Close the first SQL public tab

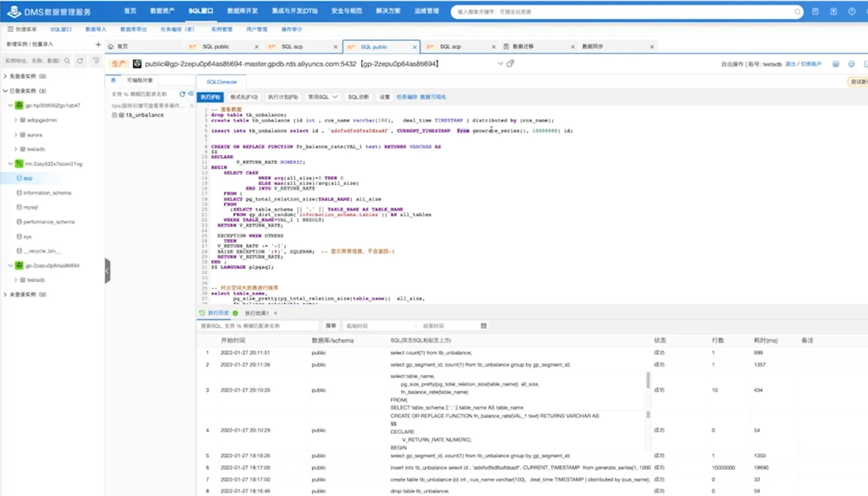(x=256, y=47)
